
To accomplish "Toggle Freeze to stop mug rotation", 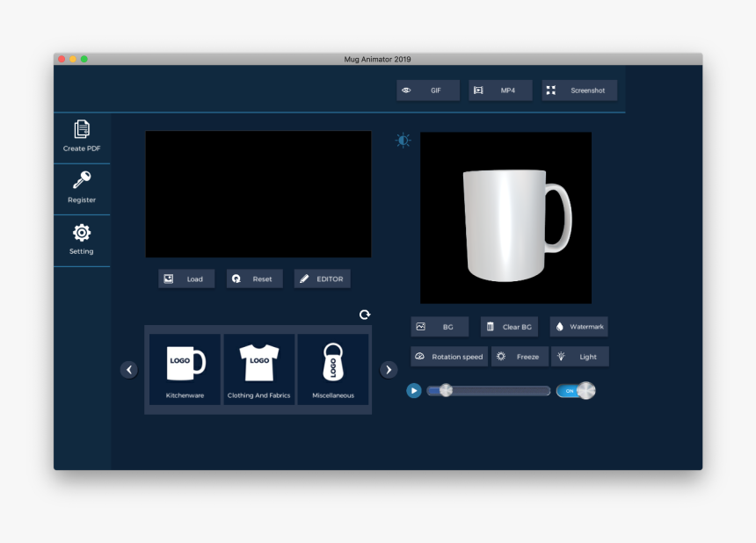I will pos(519,357).
